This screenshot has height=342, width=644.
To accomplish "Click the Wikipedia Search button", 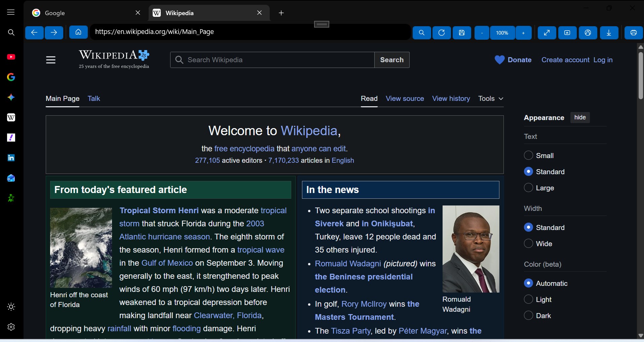I will [x=392, y=60].
